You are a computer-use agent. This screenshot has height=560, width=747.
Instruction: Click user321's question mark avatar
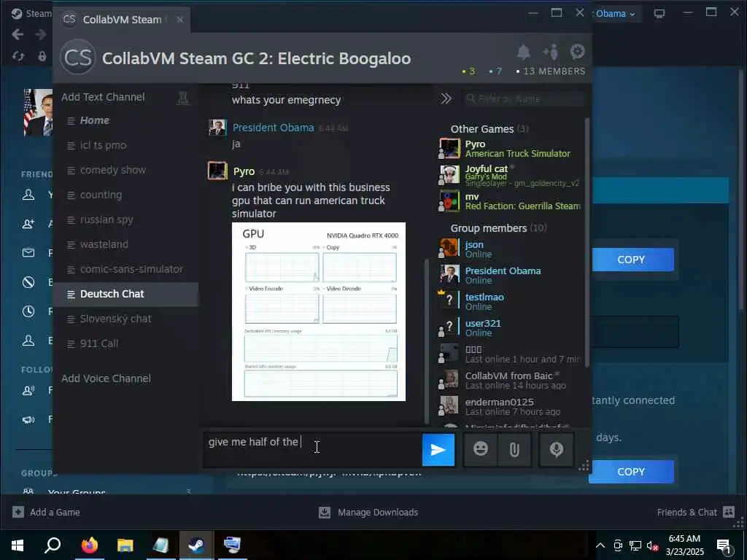point(449,327)
